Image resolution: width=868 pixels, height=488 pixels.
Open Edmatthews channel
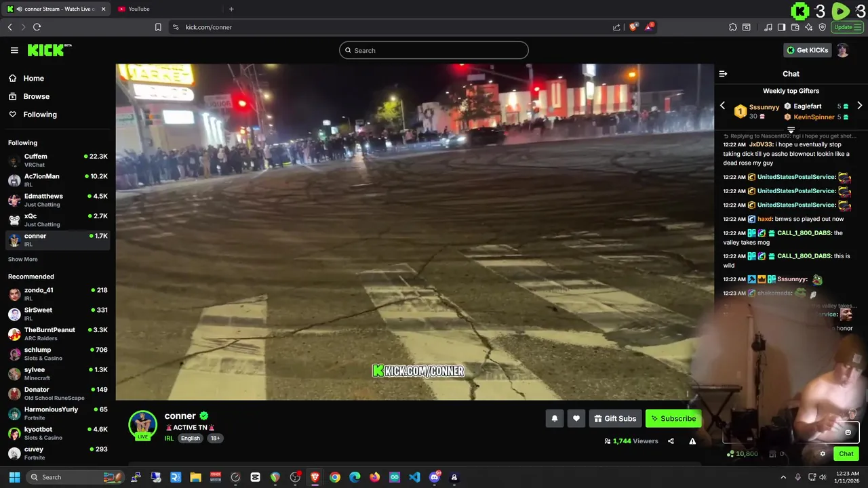[58, 200]
